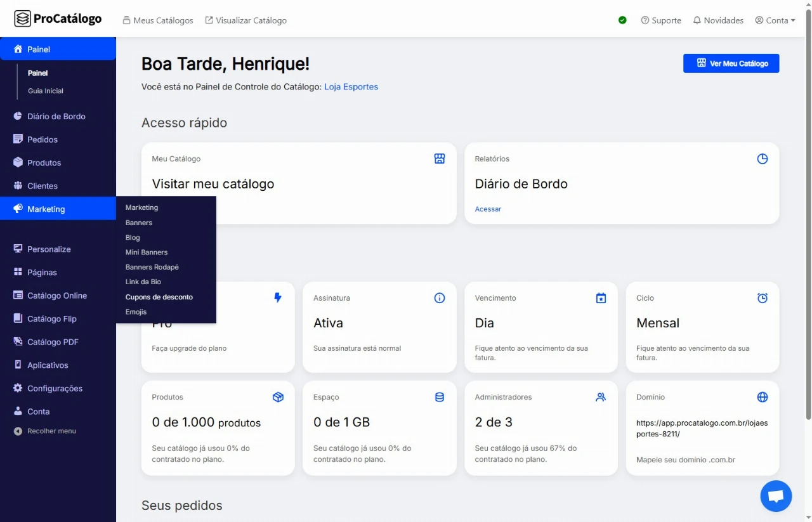Viewport: 812px width, 522px height.
Task: Click the alarm clock icon in Ciclo card
Action: click(763, 298)
